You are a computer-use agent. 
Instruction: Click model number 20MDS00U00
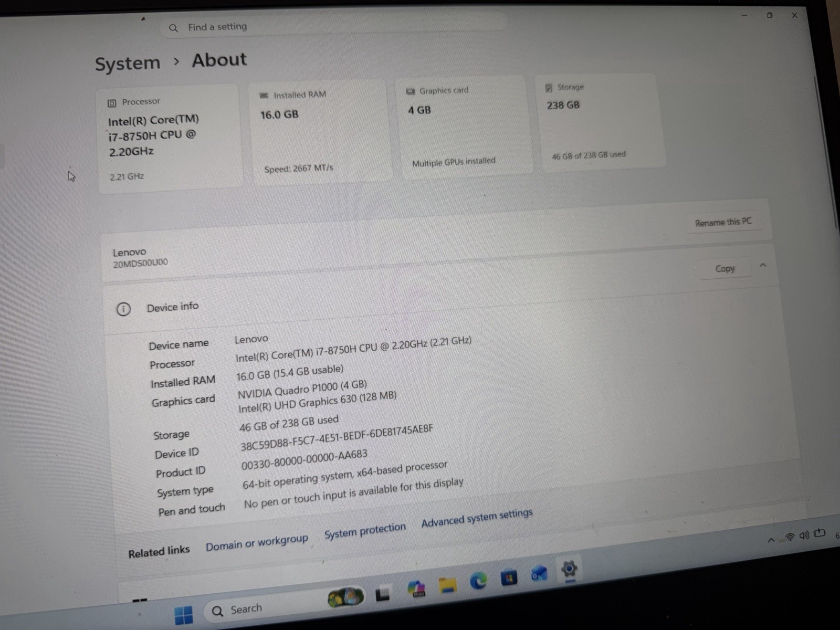pyautogui.click(x=140, y=264)
